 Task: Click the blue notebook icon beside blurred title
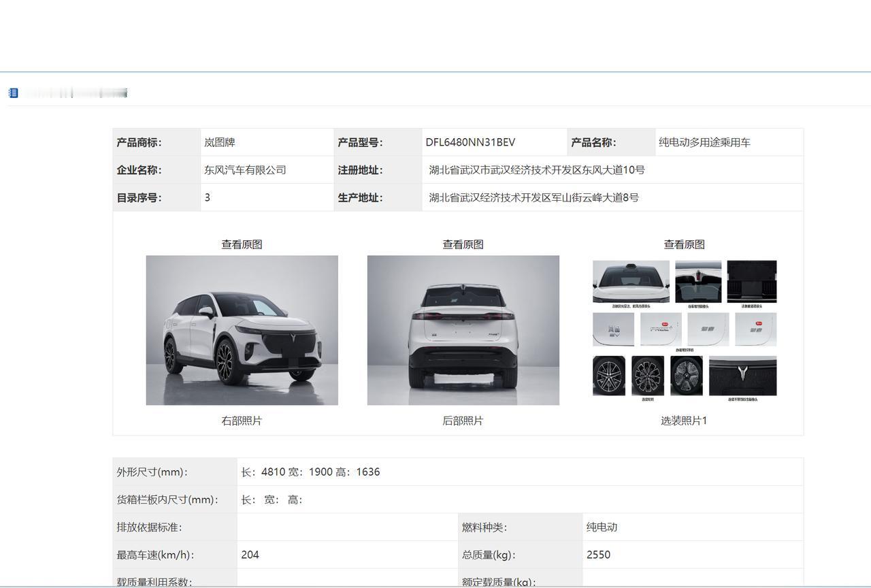(13, 93)
